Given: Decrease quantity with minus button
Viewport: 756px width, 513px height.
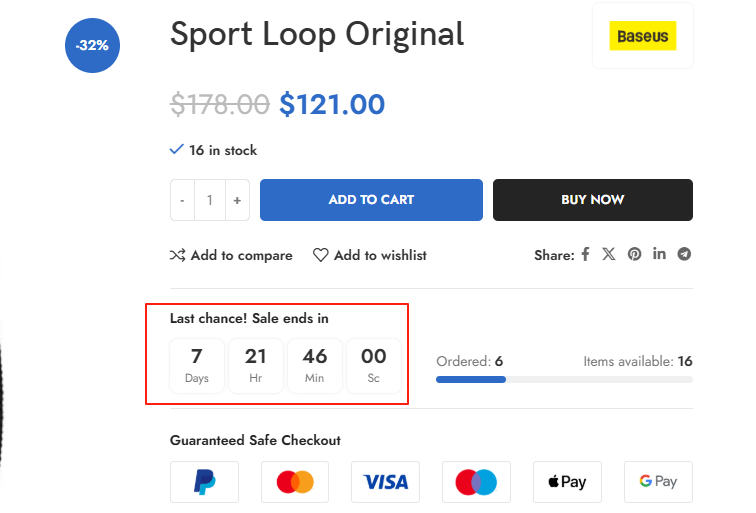Looking at the screenshot, I should click(182, 200).
